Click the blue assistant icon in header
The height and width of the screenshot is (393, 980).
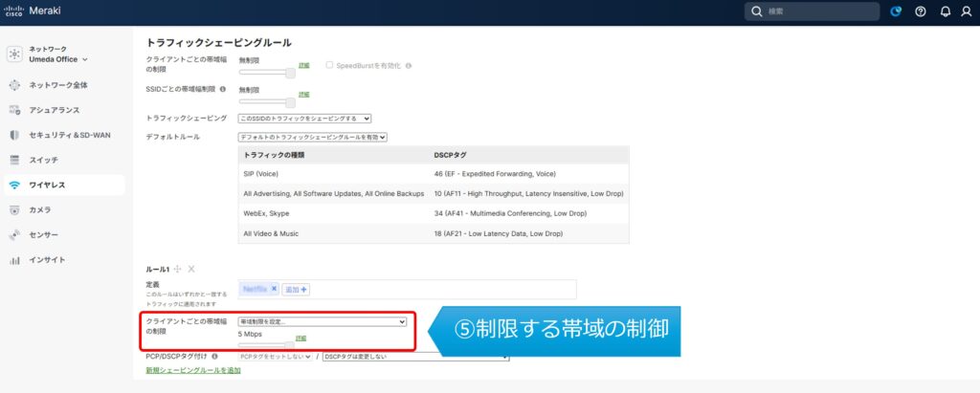point(896,11)
